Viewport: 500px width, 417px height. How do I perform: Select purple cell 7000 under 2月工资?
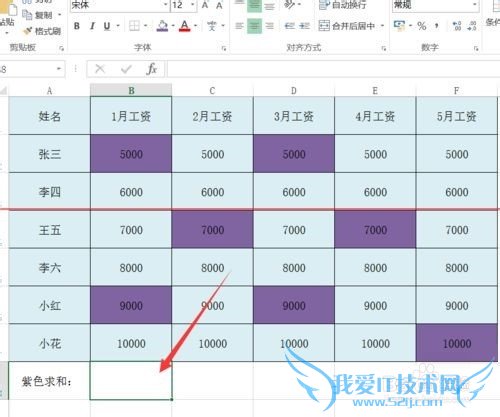[x=212, y=229]
